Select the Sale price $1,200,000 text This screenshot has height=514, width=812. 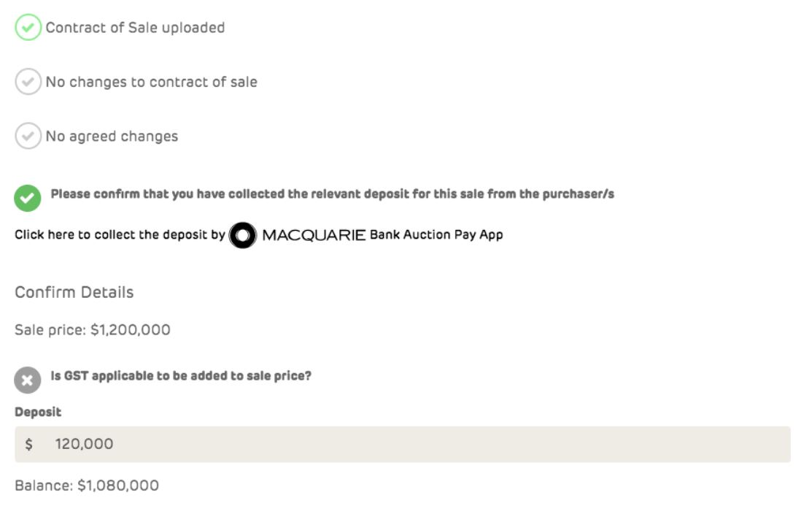[93, 330]
